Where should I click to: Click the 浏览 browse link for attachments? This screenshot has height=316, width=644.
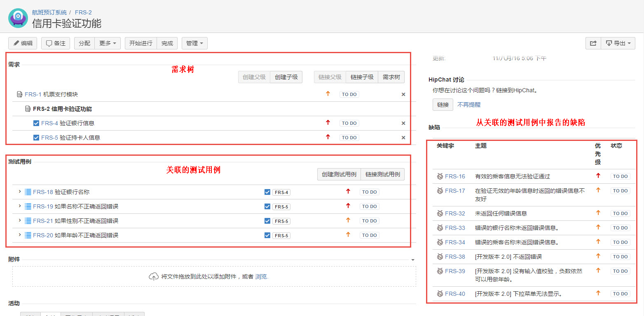pyautogui.click(x=261, y=276)
